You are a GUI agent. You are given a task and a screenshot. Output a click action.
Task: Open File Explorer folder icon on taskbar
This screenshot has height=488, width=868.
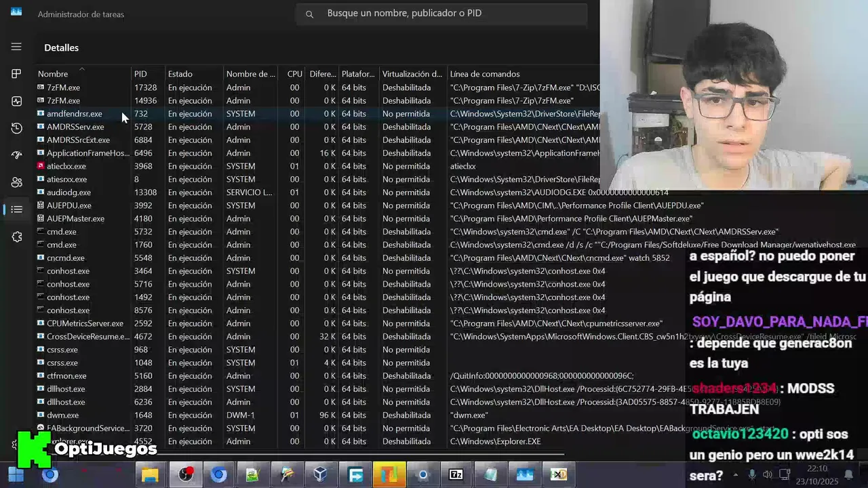150,474
